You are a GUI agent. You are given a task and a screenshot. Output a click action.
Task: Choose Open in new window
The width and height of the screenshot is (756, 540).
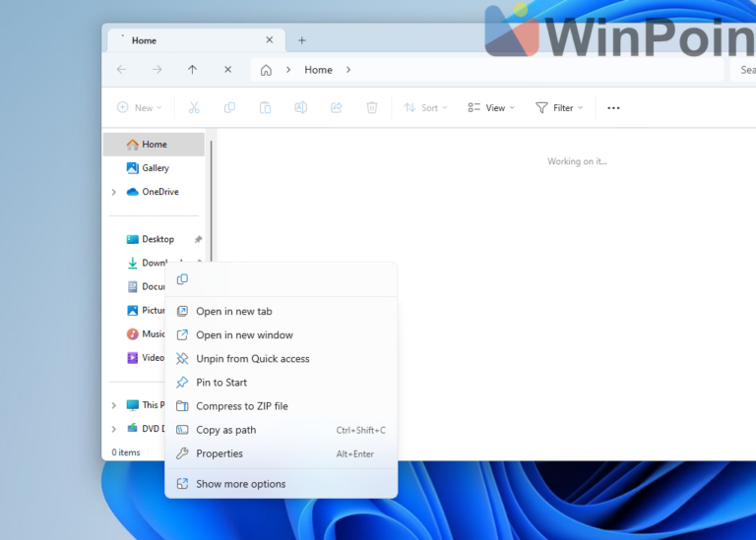tap(282, 334)
